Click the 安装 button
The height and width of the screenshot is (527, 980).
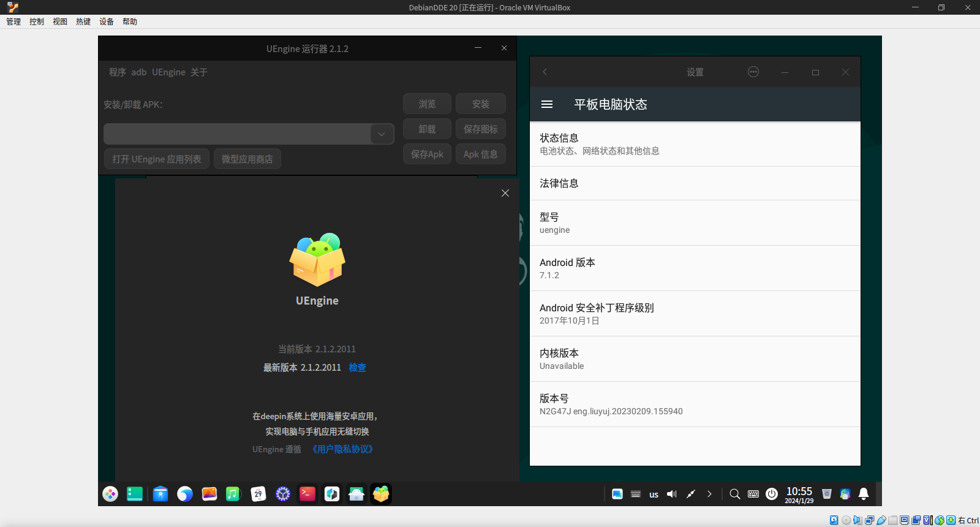(x=481, y=104)
